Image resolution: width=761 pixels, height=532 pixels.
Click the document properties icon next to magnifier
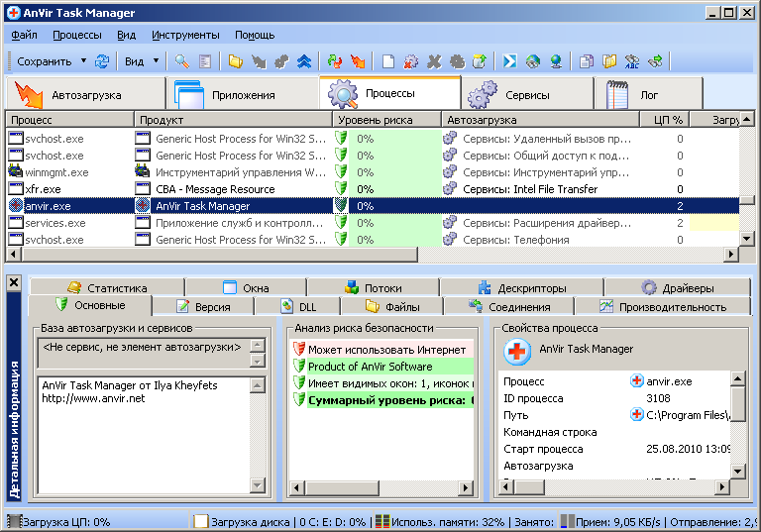[x=205, y=61]
